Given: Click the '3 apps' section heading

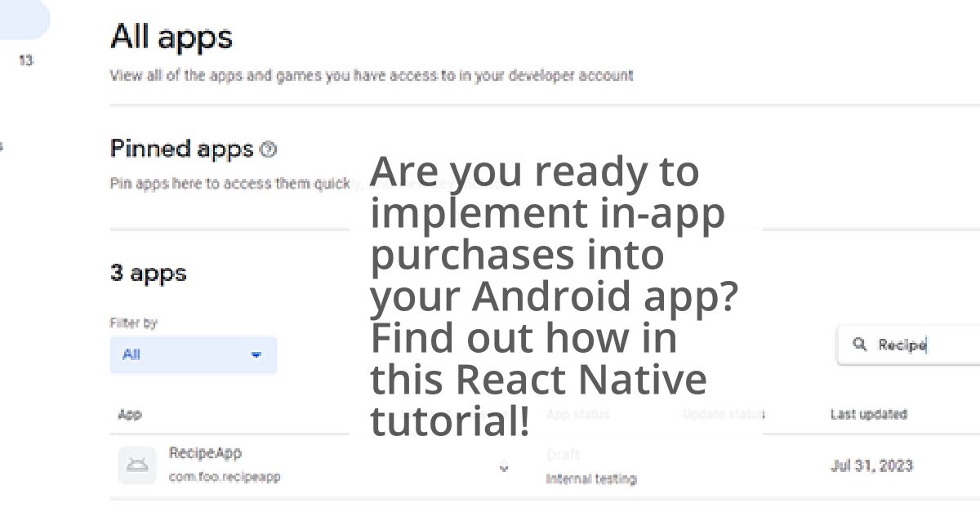Looking at the screenshot, I should click(148, 273).
